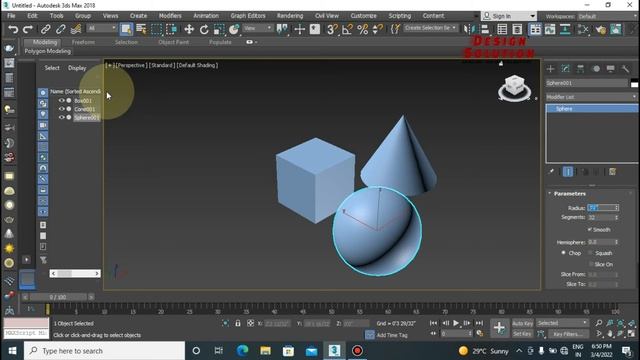Toggle the selection lock icon

238,323
